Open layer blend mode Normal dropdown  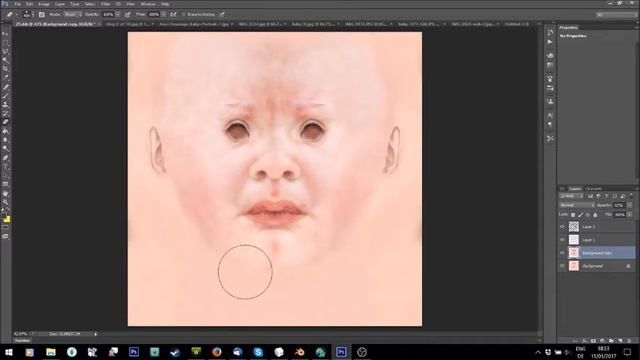pos(577,205)
